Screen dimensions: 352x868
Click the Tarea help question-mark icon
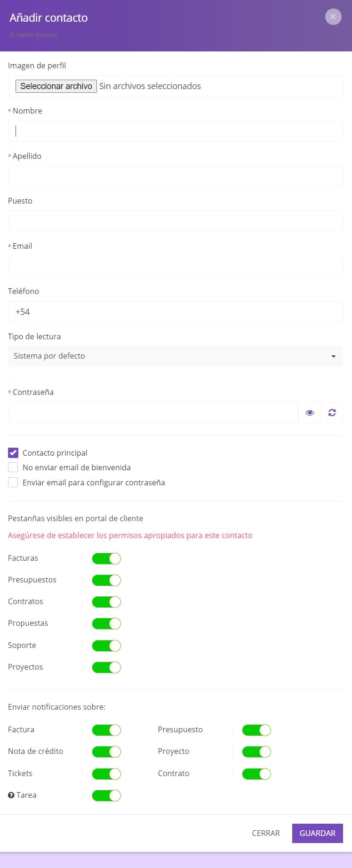pos(11,795)
